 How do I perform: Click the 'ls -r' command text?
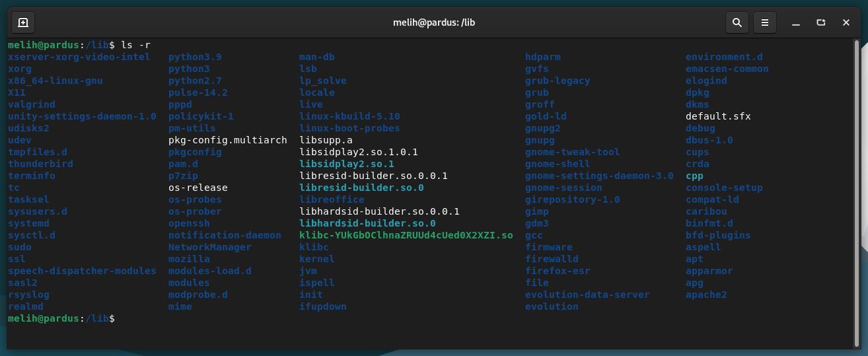[135, 45]
